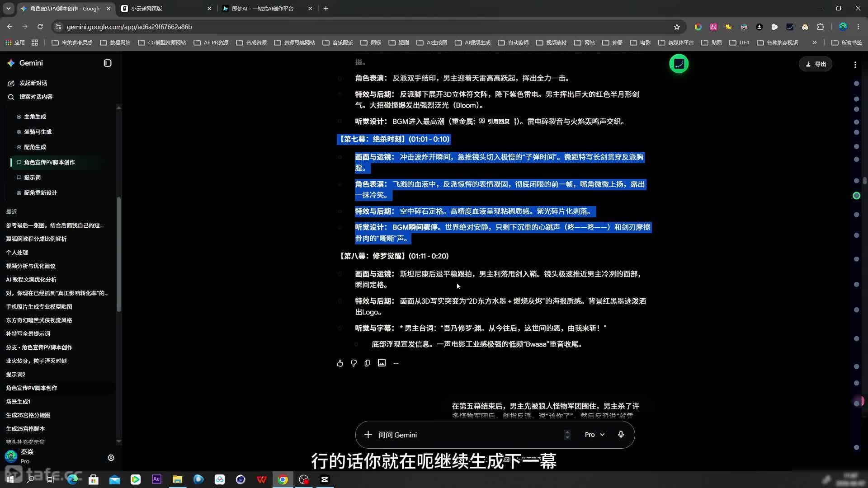Open the AI生成图 bookmark folder
The height and width of the screenshot is (488, 868).
click(432, 42)
